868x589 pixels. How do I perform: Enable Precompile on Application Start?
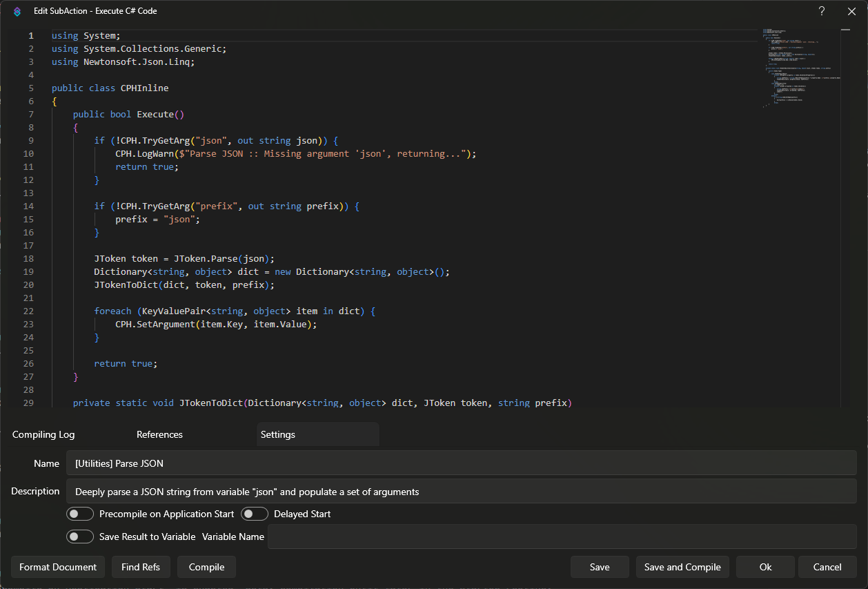[80, 514]
